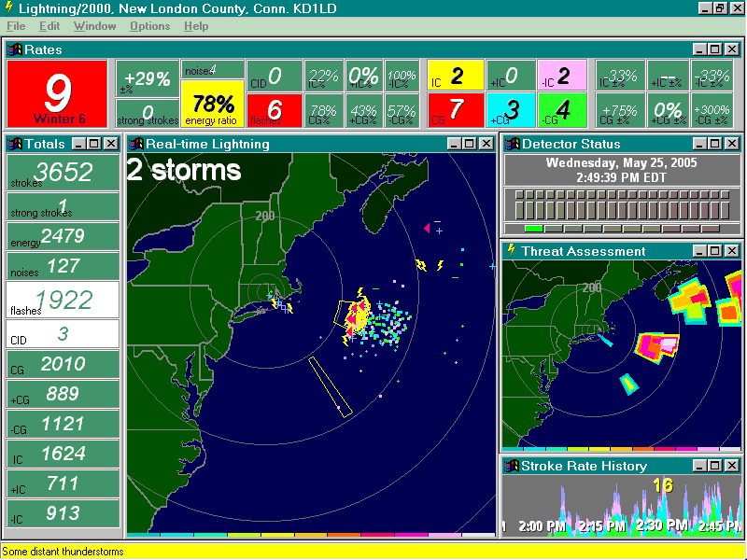Close the Rates window
747x560 pixels.
[732, 49]
